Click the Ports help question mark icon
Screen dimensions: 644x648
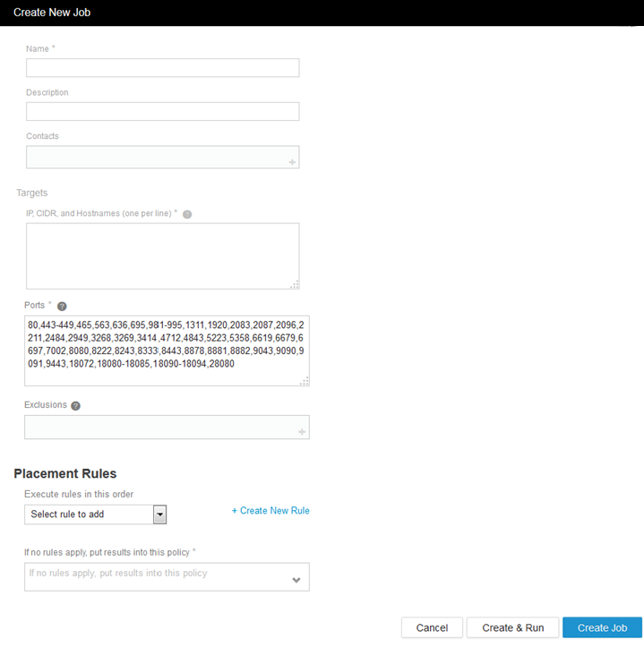(62, 307)
